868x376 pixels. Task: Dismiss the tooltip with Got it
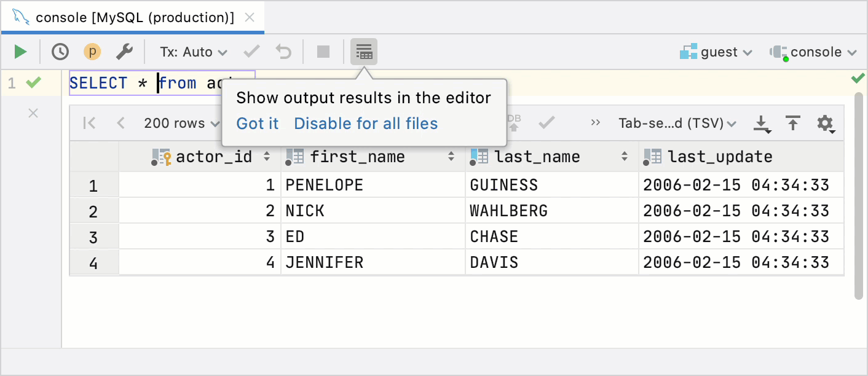tap(257, 123)
